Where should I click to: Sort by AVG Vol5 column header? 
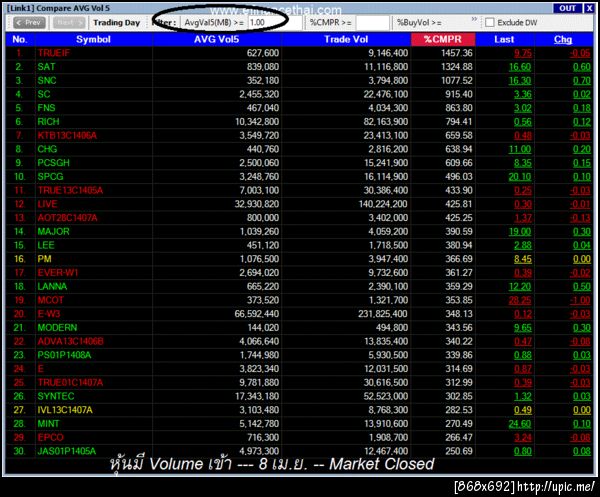(x=217, y=39)
